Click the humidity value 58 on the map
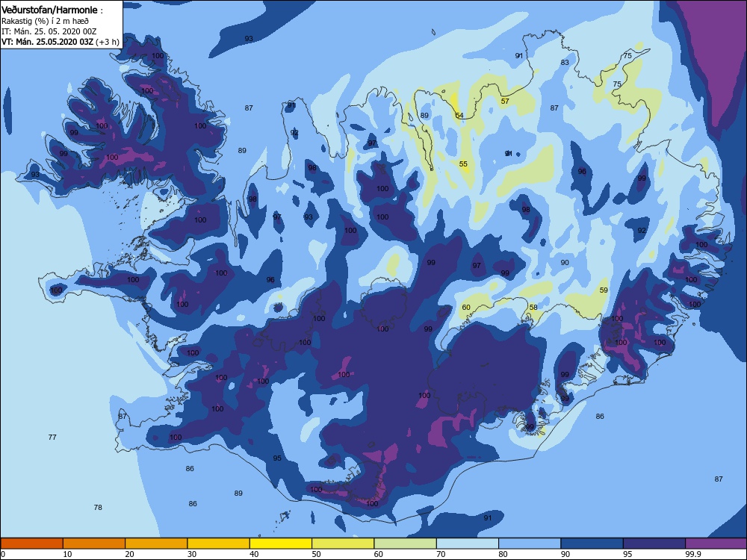The image size is (747, 560). [533, 308]
